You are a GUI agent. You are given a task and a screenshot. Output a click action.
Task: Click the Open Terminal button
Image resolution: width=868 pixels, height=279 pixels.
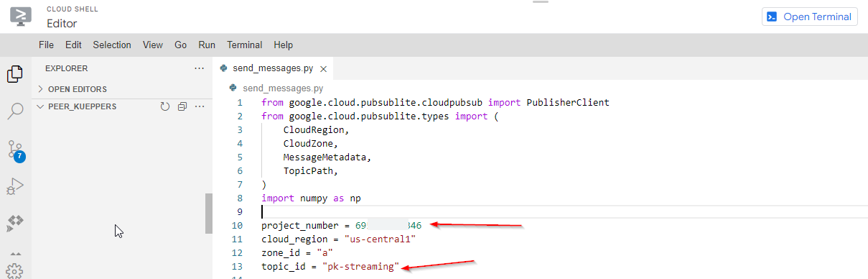(x=810, y=17)
